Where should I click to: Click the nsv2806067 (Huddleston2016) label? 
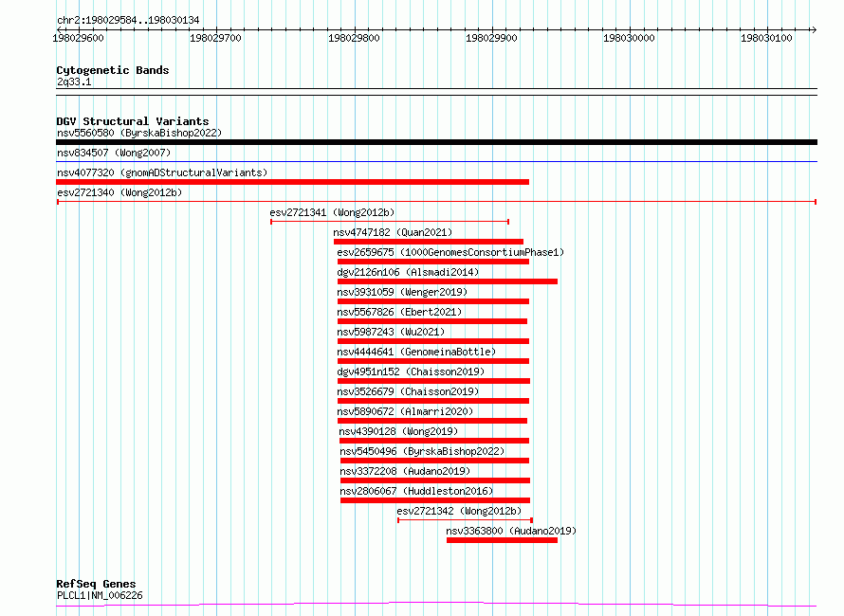(416, 491)
